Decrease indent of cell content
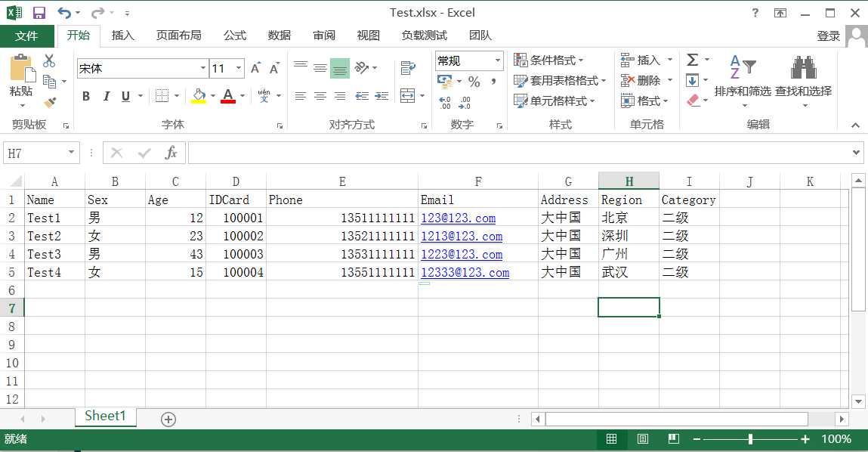The height and width of the screenshot is (452, 868). click(362, 96)
